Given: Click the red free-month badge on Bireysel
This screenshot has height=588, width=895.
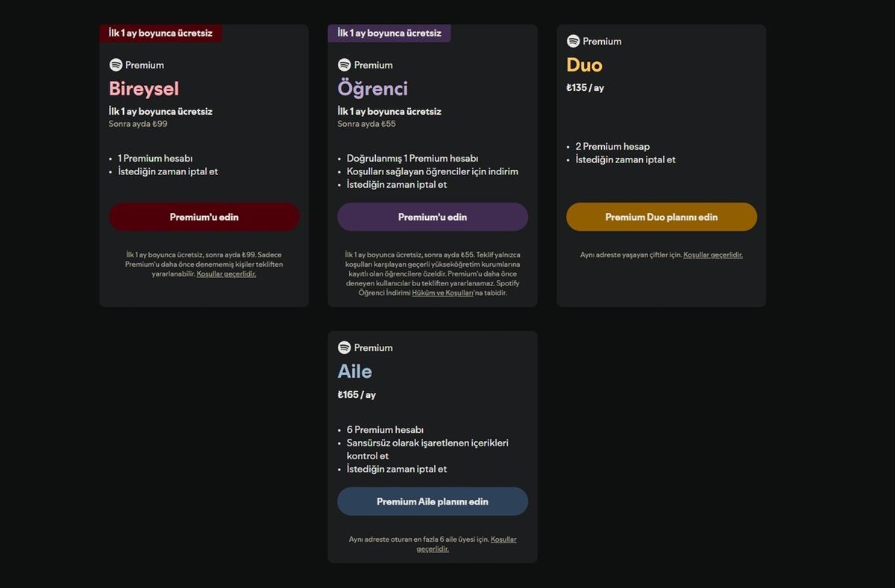Looking at the screenshot, I should click(160, 33).
